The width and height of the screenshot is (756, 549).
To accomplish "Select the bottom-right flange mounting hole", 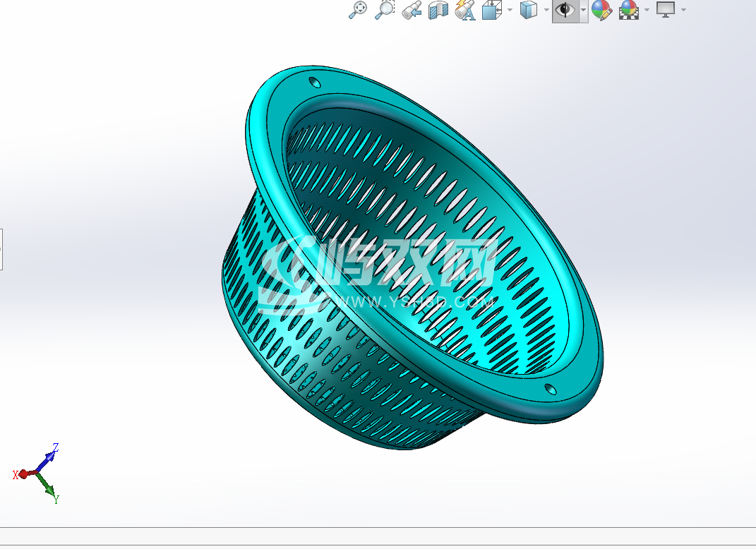I will click(550, 389).
